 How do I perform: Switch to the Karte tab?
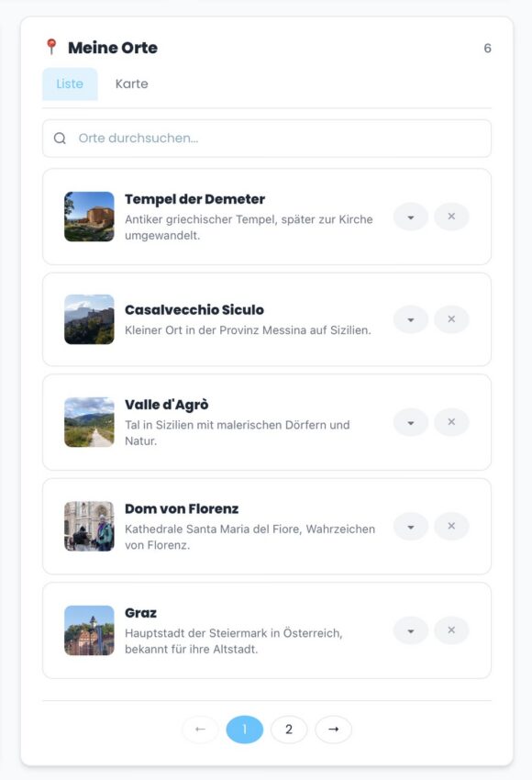(x=131, y=84)
